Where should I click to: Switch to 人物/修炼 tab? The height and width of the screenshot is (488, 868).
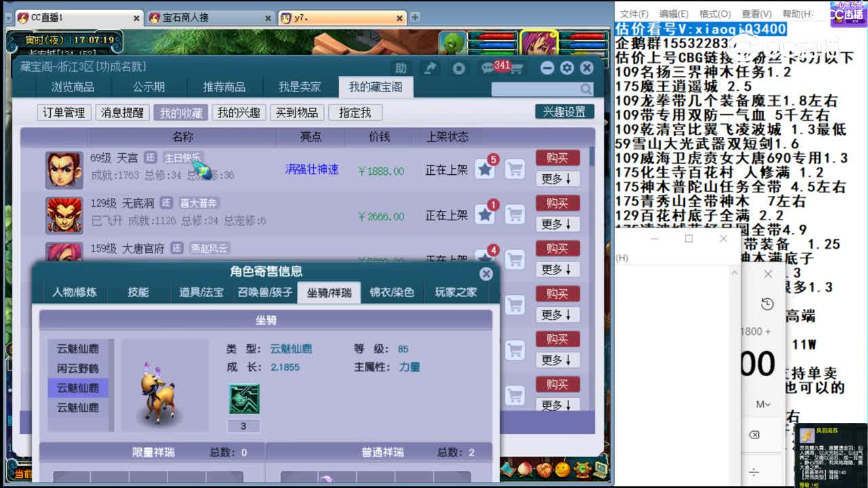tap(75, 292)
